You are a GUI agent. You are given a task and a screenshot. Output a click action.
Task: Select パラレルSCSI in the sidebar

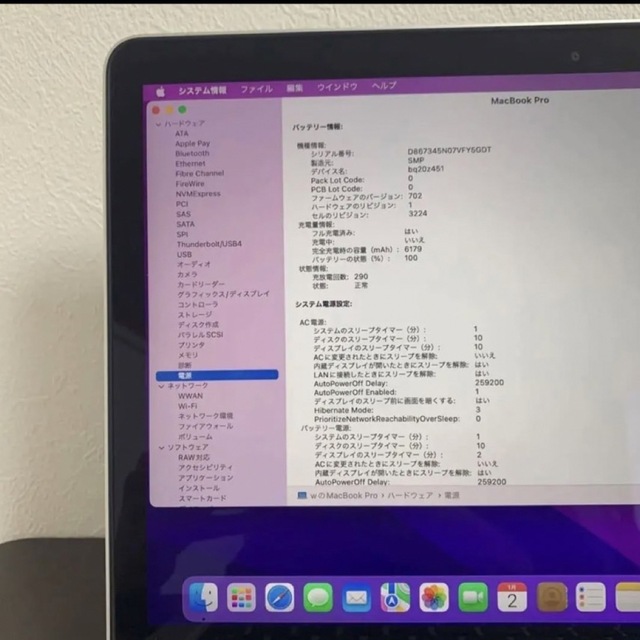200,335
